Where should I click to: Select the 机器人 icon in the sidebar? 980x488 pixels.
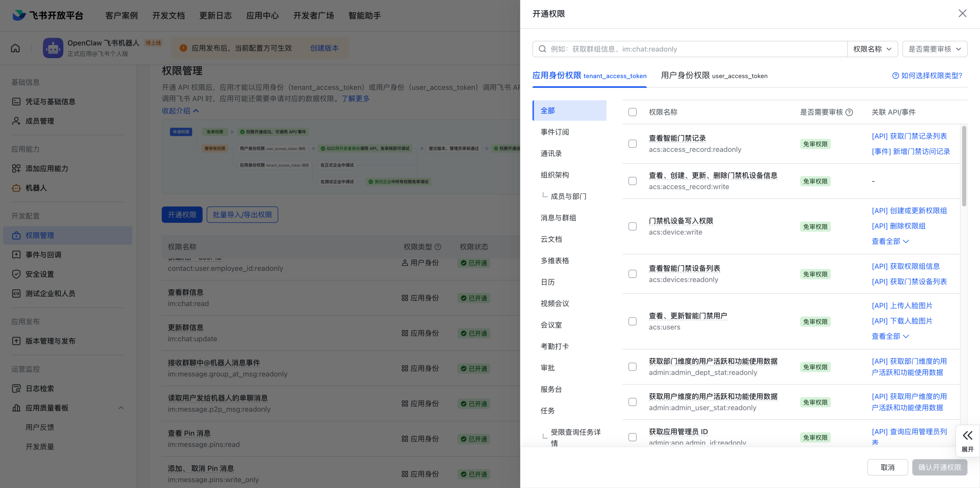click(16, 188)
